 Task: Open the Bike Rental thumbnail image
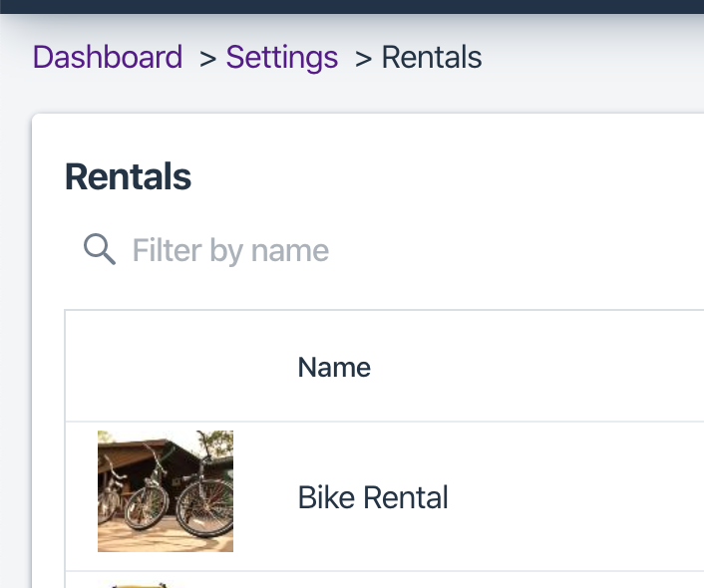[166, 491]
